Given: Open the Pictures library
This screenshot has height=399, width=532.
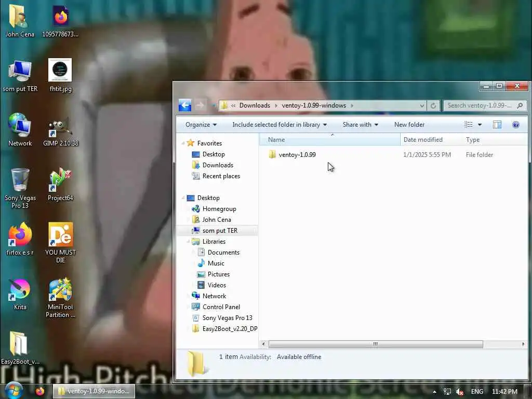Looking at the screenshot, I should (219, 274).
